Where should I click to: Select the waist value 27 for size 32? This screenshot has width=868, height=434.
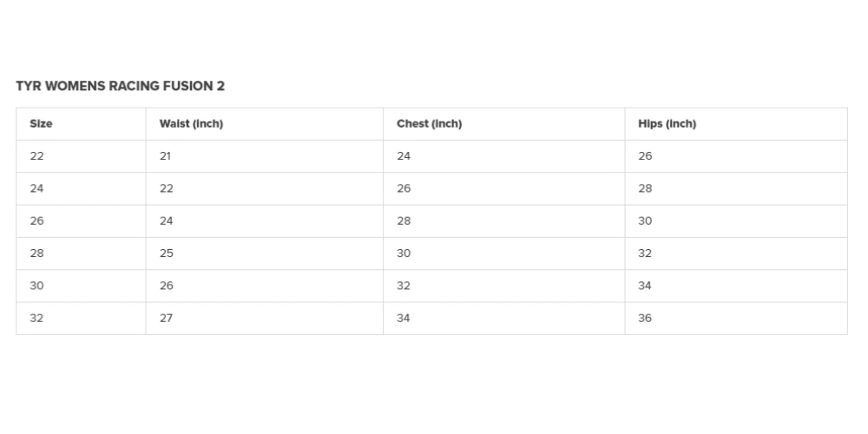(166, 319)
